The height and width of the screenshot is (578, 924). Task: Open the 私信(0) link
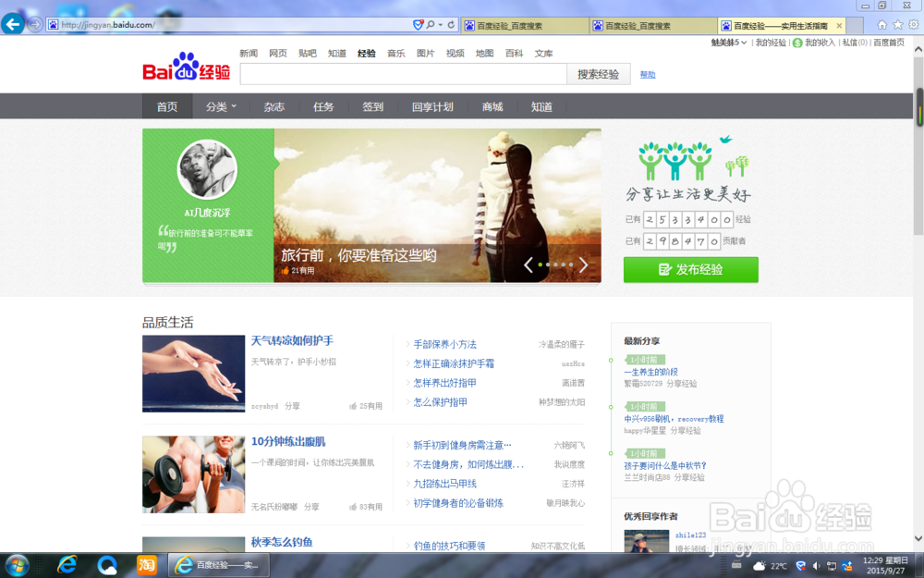(855, 43)
